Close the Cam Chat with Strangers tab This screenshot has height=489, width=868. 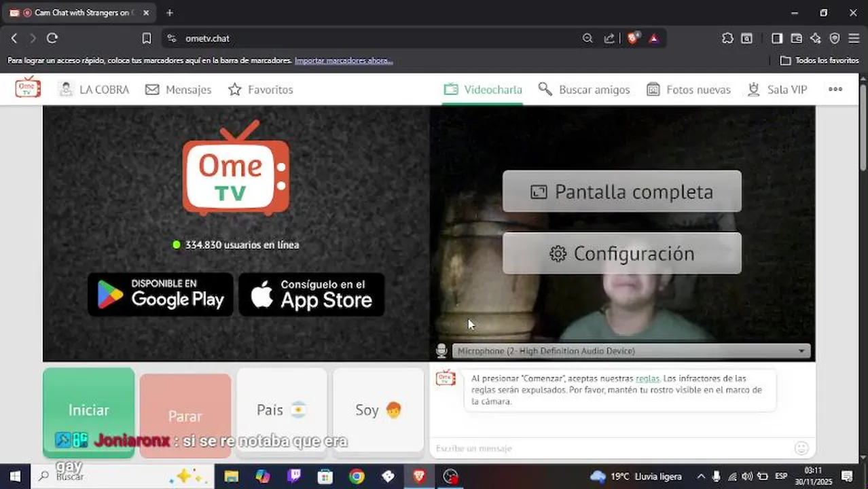coord(145,13)
